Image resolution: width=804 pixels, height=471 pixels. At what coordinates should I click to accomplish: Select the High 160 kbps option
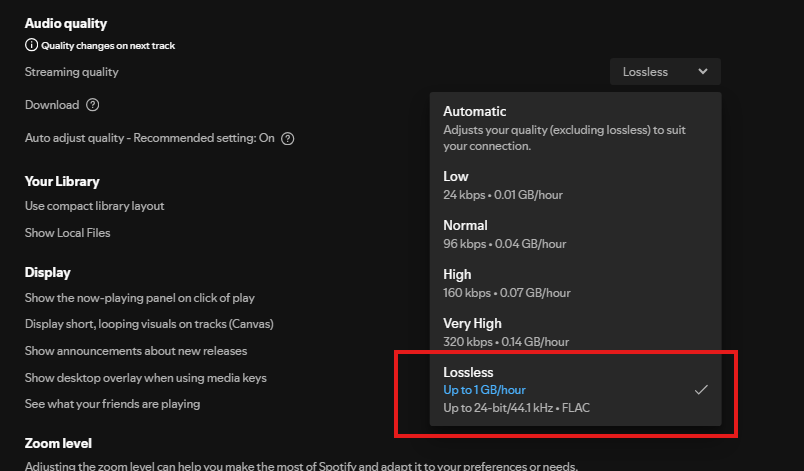pyautogui.click(x=575, y=283)
